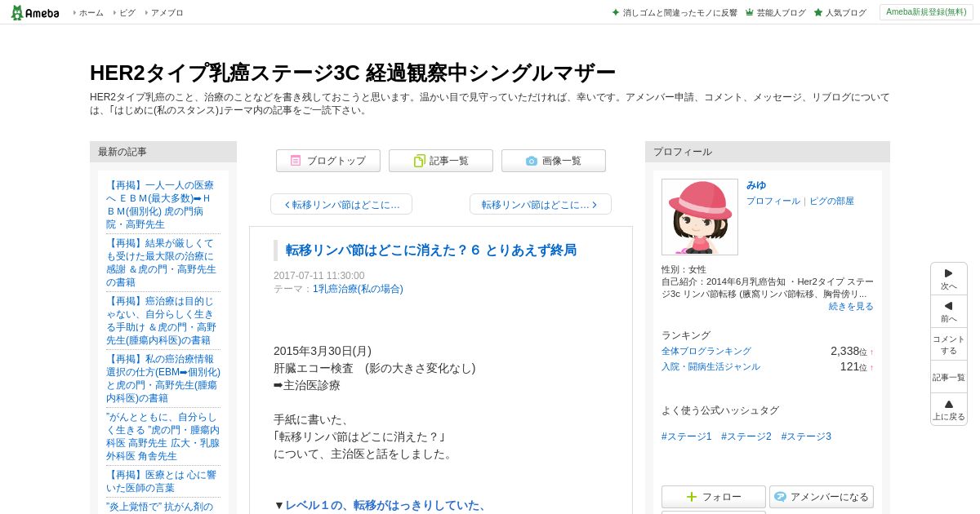The height and width of the screenshot is (514, 980).
Task: Open the blog title HER2タイプ乳癌ステージ3C link
Action: click(x=353, y=73)
